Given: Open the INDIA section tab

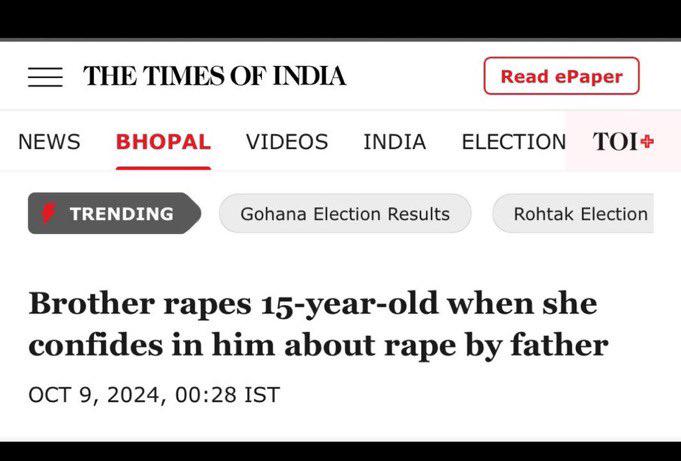Looking at the screenshot, I should (x=394, y=142).
